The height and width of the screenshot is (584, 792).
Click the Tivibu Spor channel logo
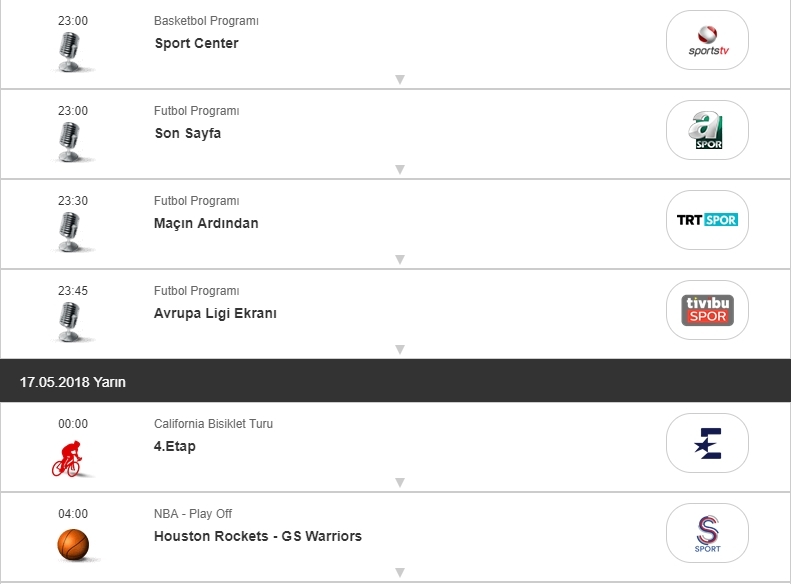[x=707, y=310]
